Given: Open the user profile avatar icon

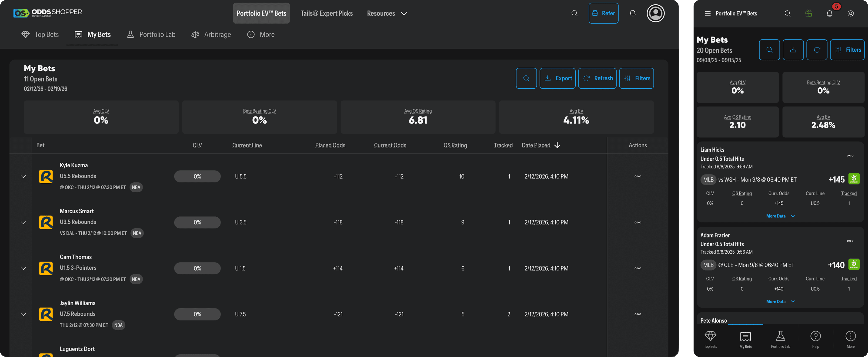Looking at the screenshot, I should [655, 13].
